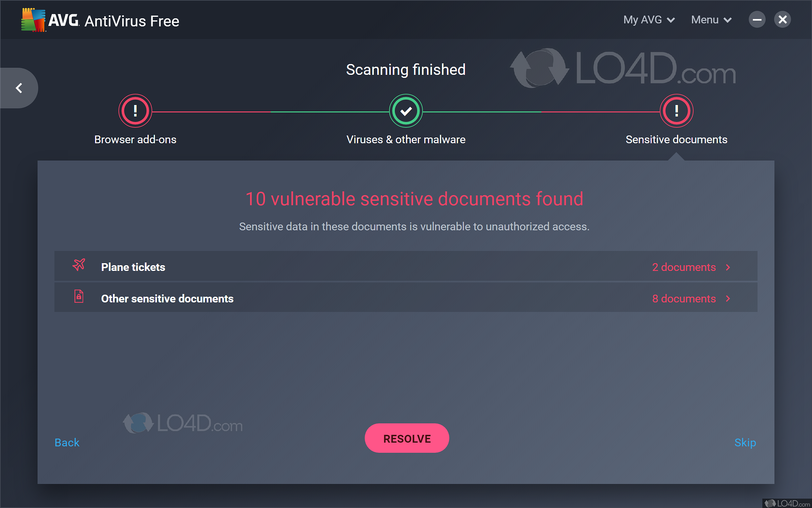Click the Back link

point(67,443)
